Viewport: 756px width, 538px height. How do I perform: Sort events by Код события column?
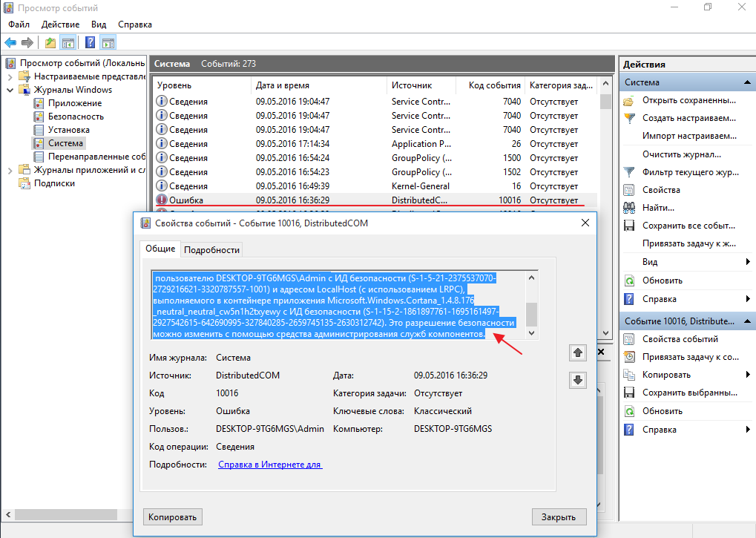(x=494, y=85)
